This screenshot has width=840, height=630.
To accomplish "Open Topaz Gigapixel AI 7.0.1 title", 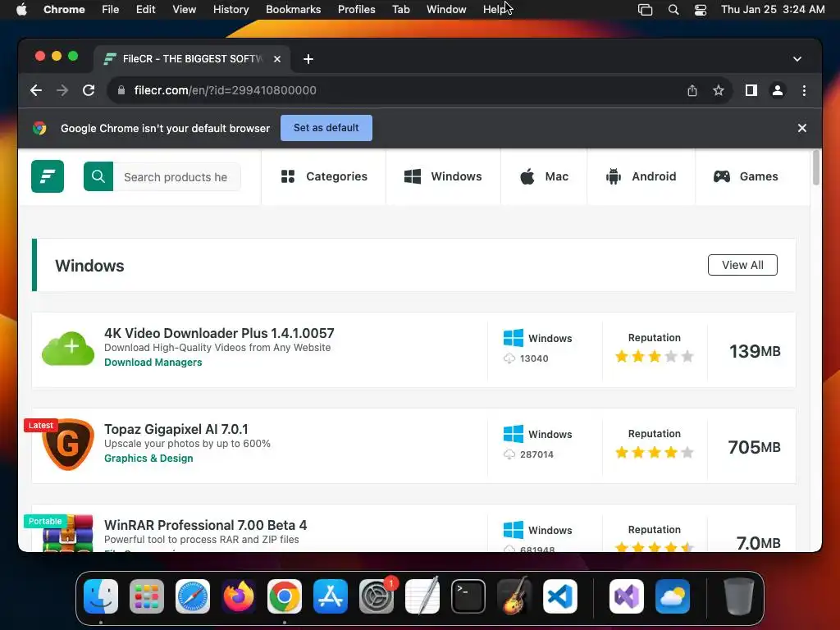I will [176, 429].
